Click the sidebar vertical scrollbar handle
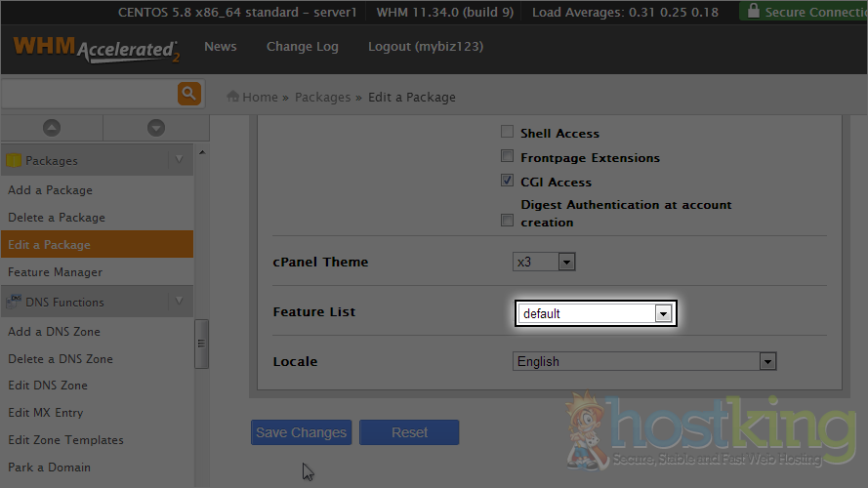 click(201, 344)
